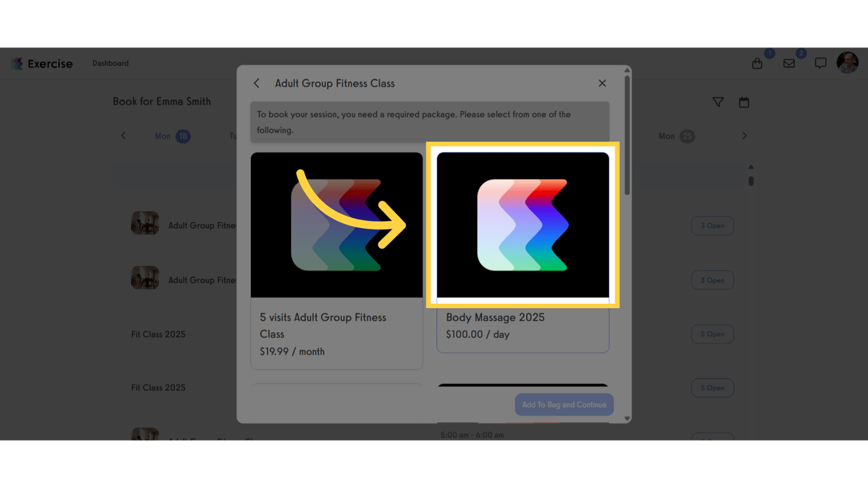Screen dimensions: 868x488
Task: Click the "5 visits Adult Group Fitness Class" name
Action: click(x=323, y=325)
